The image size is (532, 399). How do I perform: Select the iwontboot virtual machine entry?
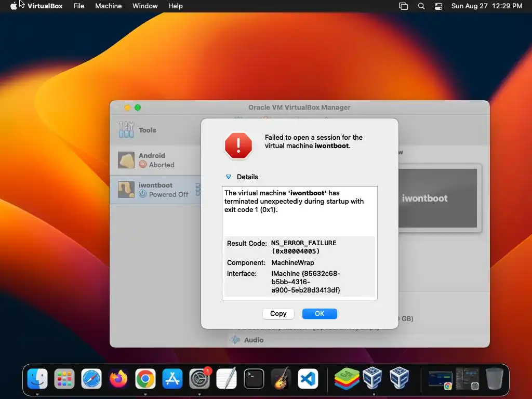point(155,190)
